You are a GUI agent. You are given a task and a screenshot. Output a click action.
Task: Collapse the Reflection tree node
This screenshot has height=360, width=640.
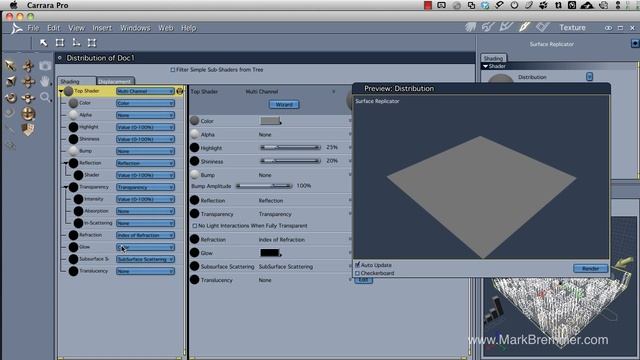[x=66, y=163]
